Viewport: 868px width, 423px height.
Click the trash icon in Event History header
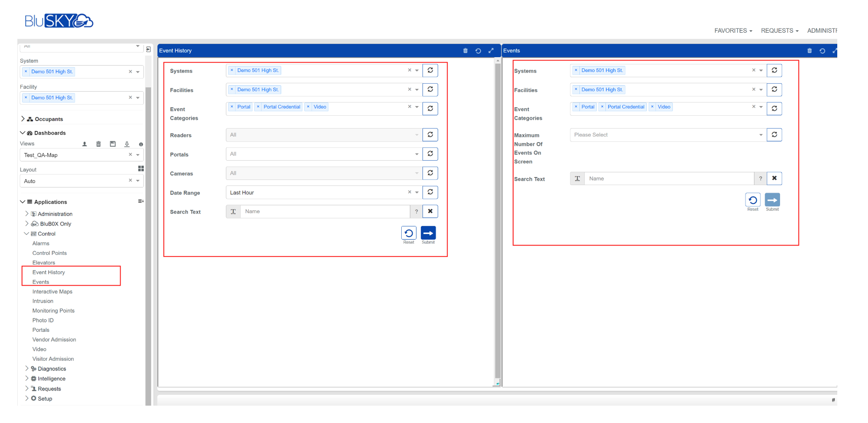click(x=465, y=51)
